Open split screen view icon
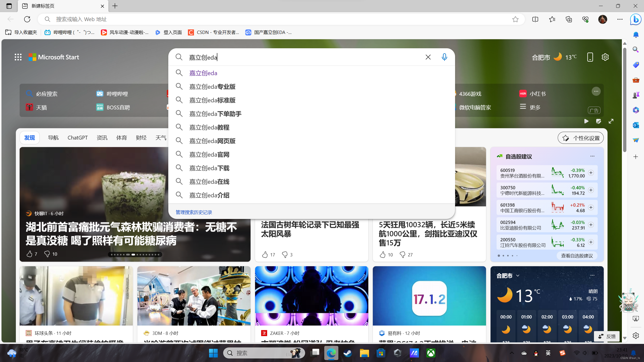Image resolution: width=644 pixels, height=362 pixels. click(x=535, y=19)
